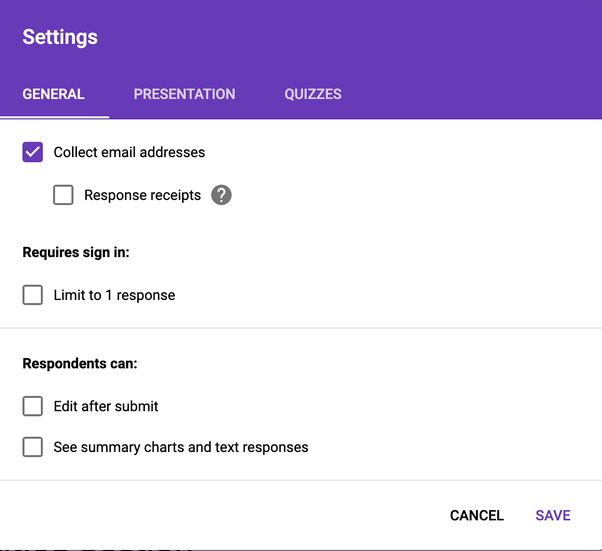
Task: Check the See summary charts checkbox
Action: [33, 447]
